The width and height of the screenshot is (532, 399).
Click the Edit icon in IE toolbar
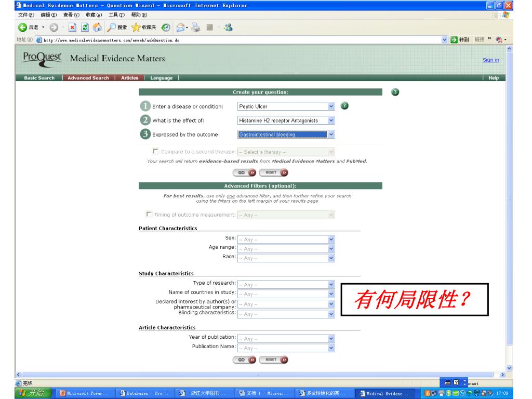tap(210, 28)
